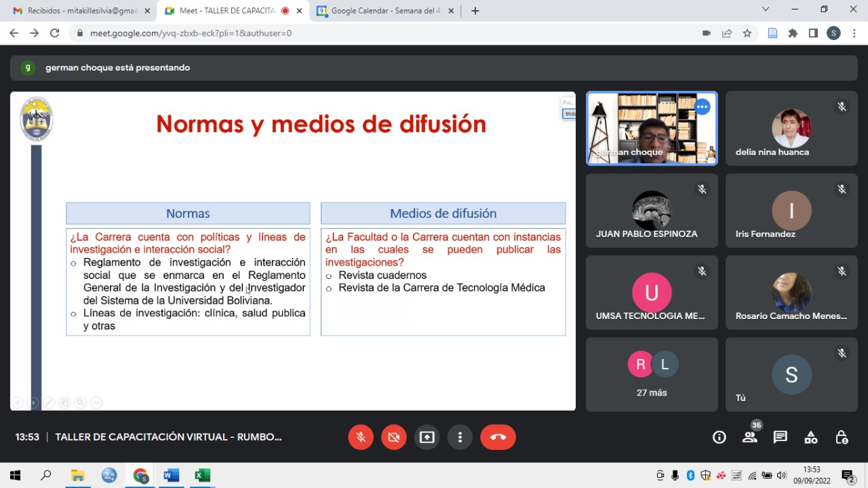The image size is (868, 488).
Task: Open options on german choque's video tile
Action: pyautogui.click(x=702, y=107)
